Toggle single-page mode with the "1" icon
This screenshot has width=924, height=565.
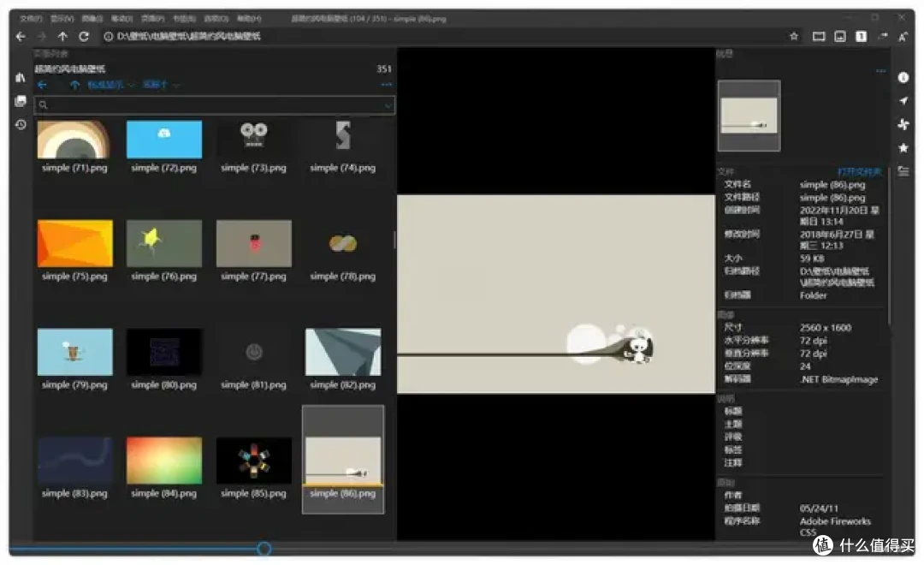pos(862,37)
